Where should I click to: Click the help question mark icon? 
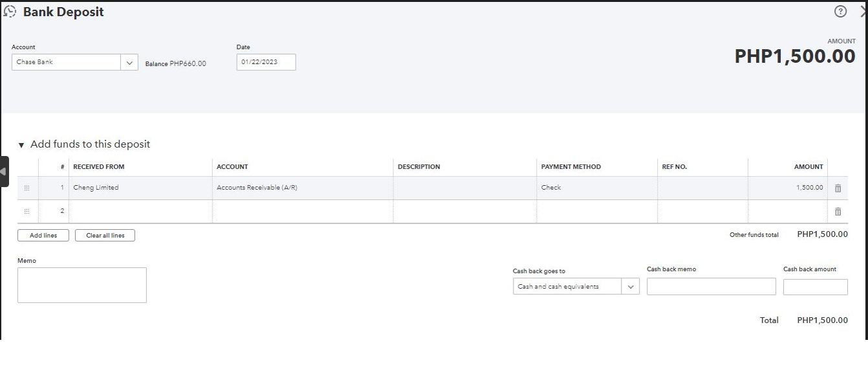coord(840,12)
